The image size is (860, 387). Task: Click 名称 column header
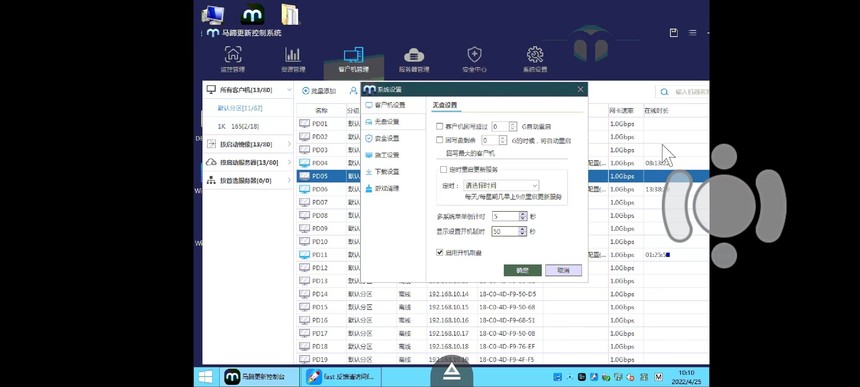pyautogui.click(x=321, y=110)
